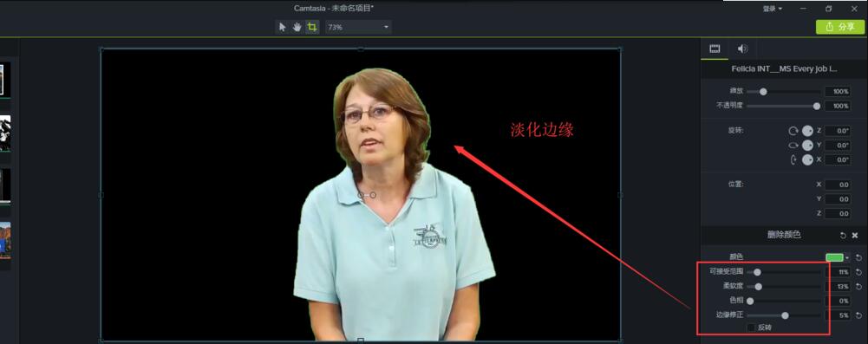
Task: Click the X rotation dial
Action: click(807, 159)
